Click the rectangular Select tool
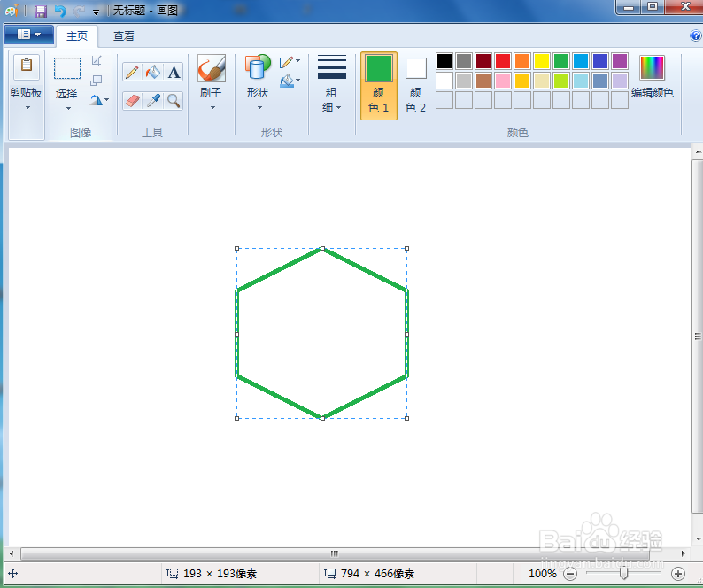This screenshot has width=703, height=588. (67, 68)
